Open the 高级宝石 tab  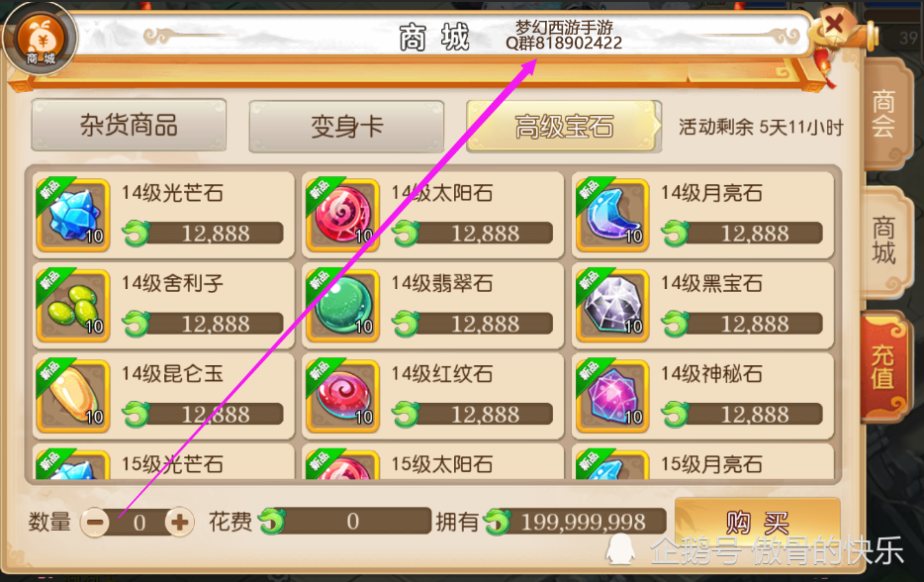564,126
